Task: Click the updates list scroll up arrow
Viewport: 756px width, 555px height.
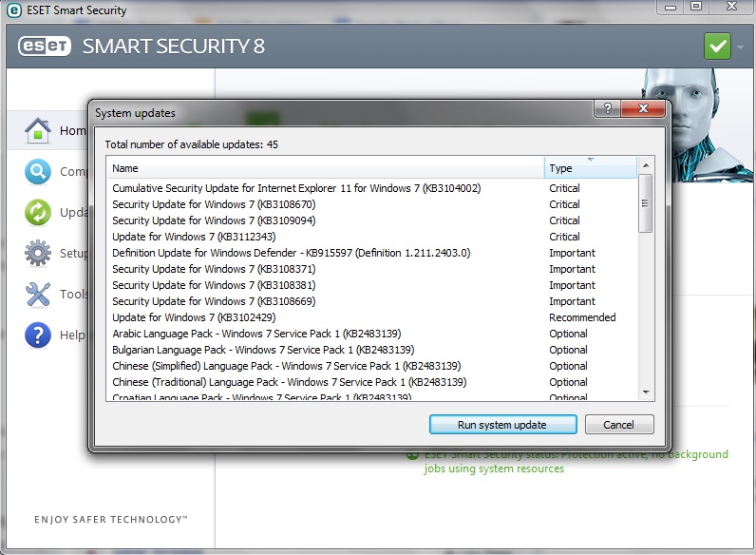Action: click(646, 165)
